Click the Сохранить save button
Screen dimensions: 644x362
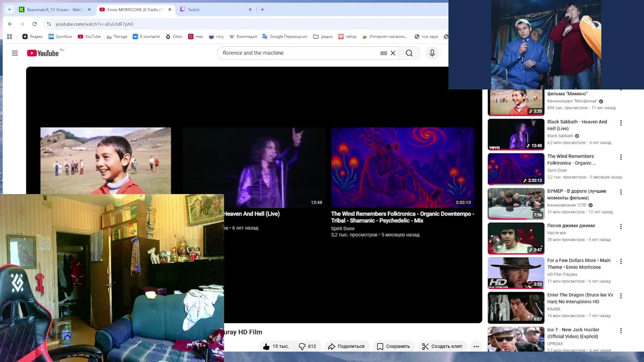393,346
